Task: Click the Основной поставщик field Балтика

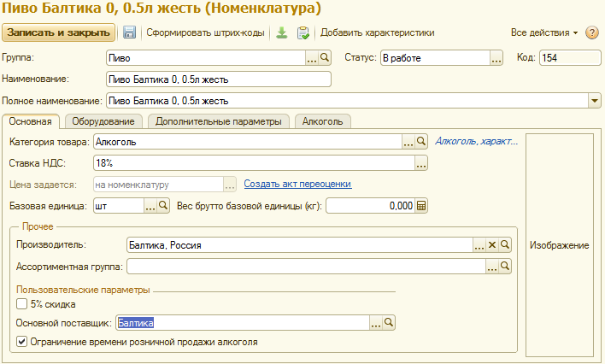Action: tap(243, 323)
